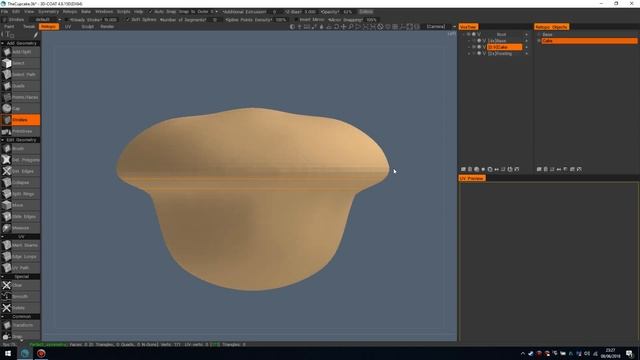Activate the Delete tool under Special
The image size is (640, 360).
(20, 308)
